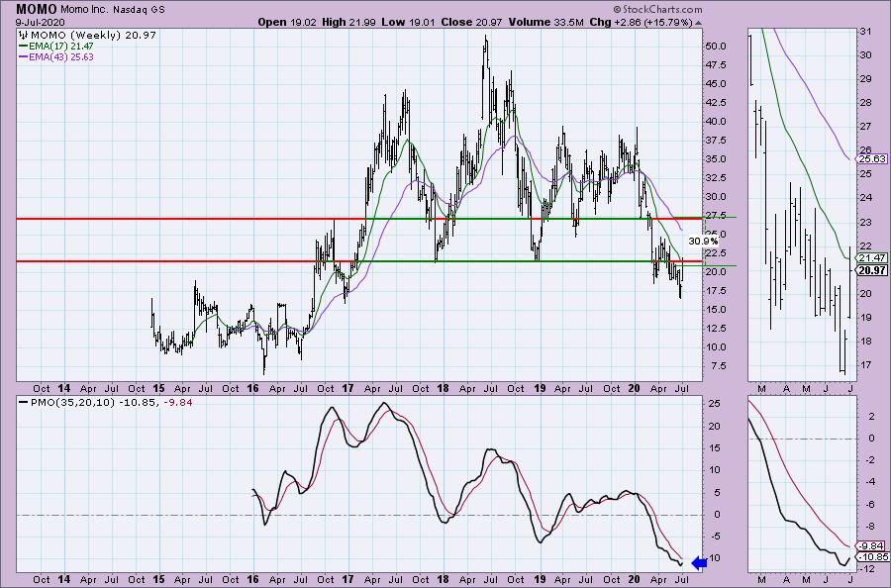Click the 50.0 price axis label

point(716,46)
